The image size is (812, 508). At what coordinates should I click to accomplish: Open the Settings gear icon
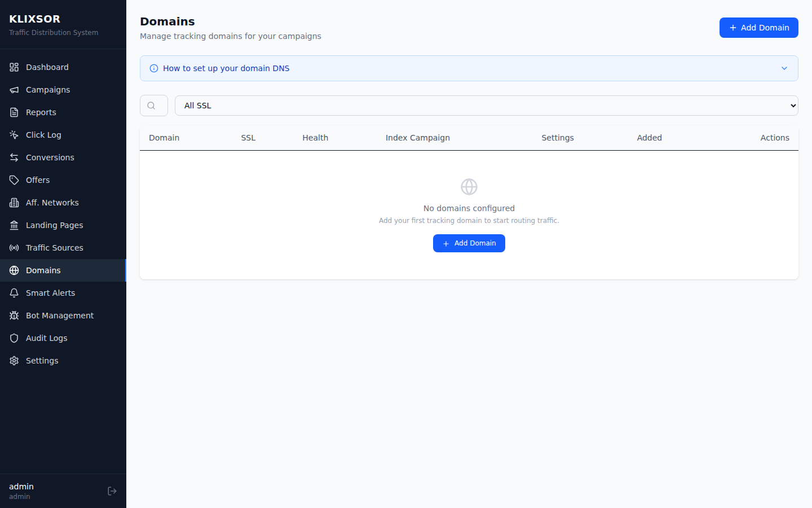[14, 360]
